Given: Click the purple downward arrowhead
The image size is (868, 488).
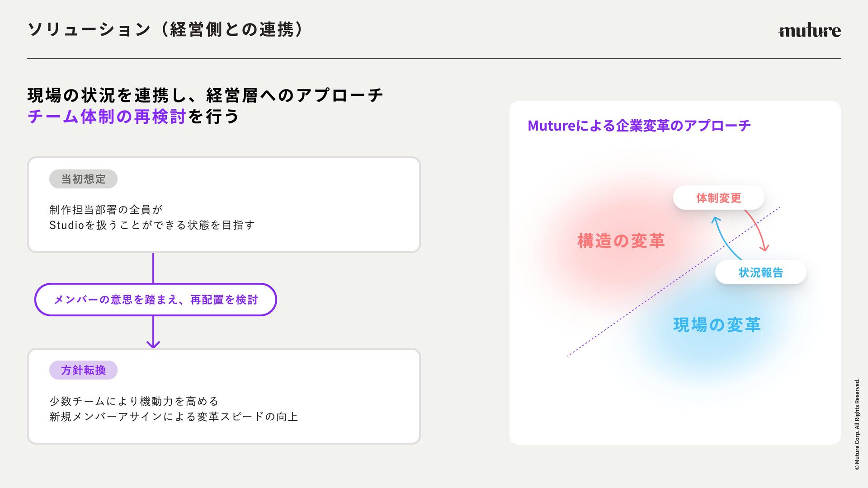Looking at the screenshot, I should pyautogui.click(x=153, y=343).
